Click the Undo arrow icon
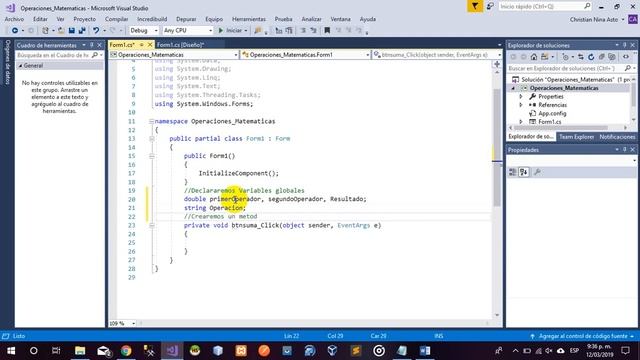Image resolution: width=640 pixels, height=360 pixels. (96, 30)
